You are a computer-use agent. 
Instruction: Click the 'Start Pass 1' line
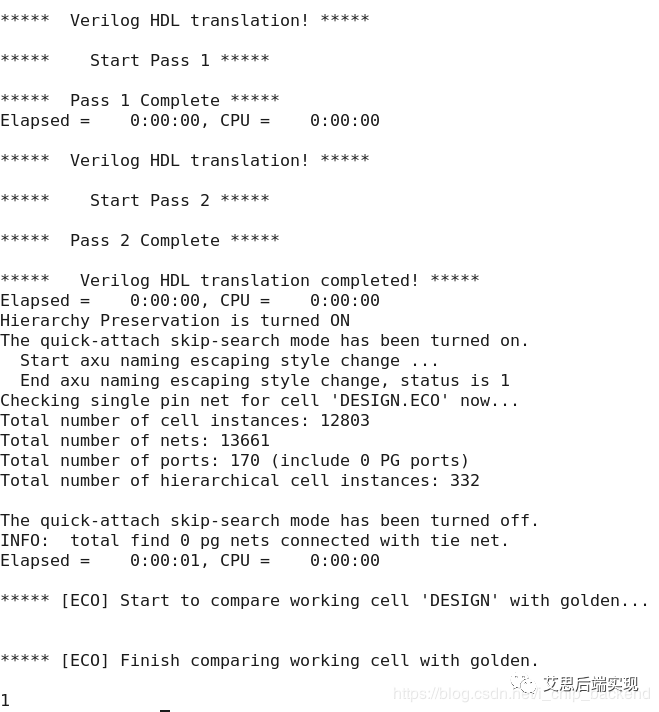(135, 60)
